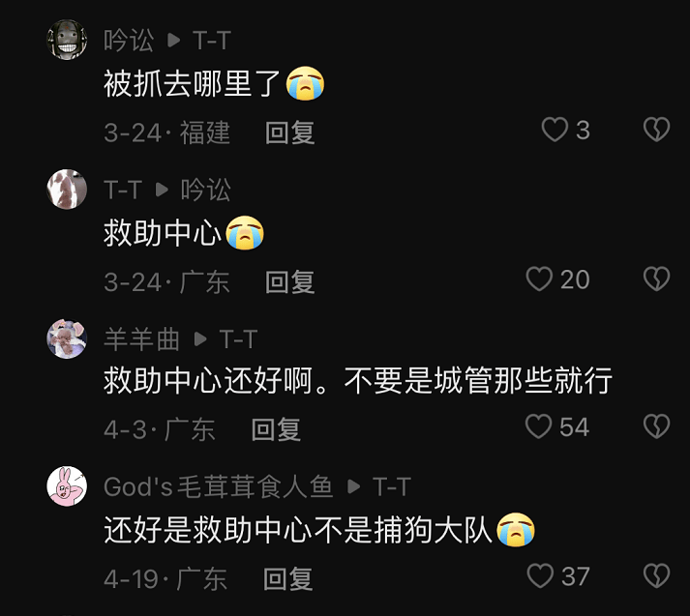690x616 pixels.
Task: Like 羊羊曲's comment with 54 likes
Action: tap(539, 426)
